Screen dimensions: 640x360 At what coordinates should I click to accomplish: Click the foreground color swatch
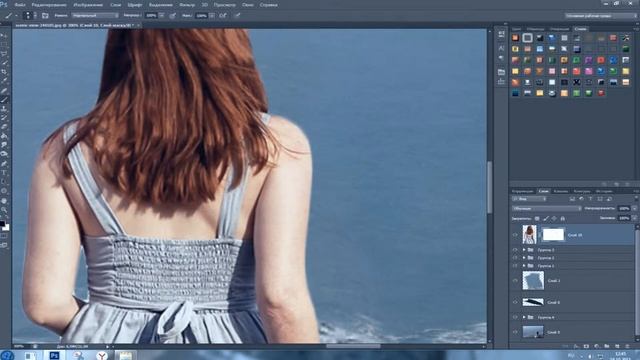2,224
